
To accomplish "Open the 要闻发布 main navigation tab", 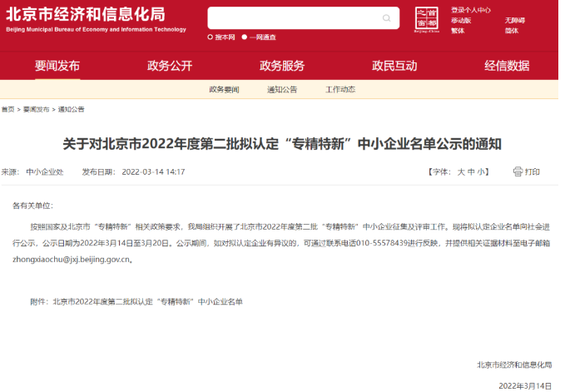I will click(57, 66).
